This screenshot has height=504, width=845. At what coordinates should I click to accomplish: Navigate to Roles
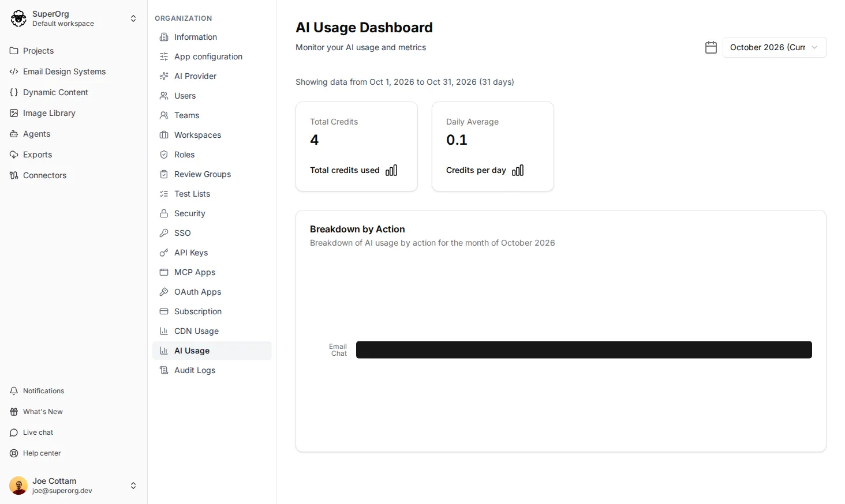[x=212, y=155]
